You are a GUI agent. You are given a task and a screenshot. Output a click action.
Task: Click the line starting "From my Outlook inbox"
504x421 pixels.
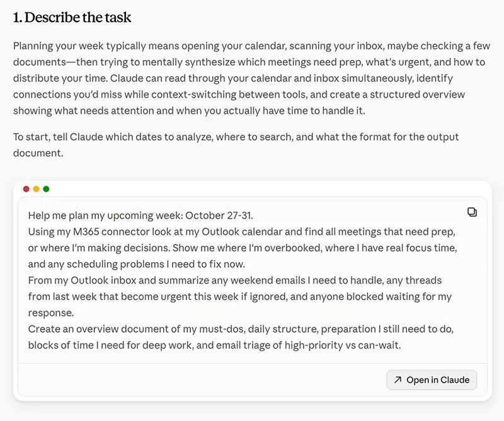(x=235, y=280)
